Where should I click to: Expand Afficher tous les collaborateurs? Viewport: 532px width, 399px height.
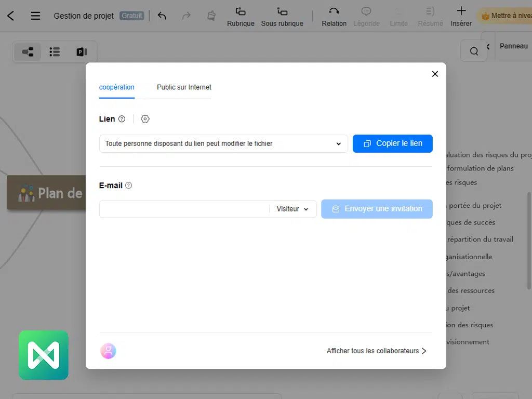(x=376, y=351)
